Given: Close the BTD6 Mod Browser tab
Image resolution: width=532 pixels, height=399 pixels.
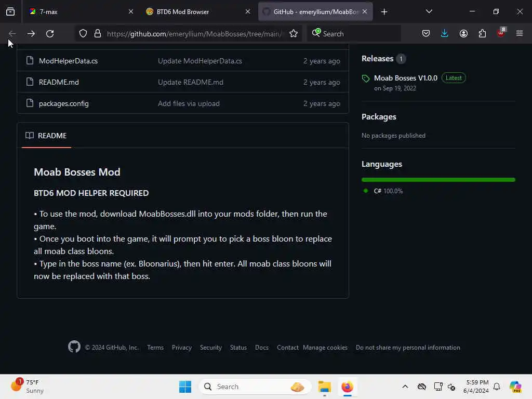Looking at the screenshot, I should pos(248,11).
